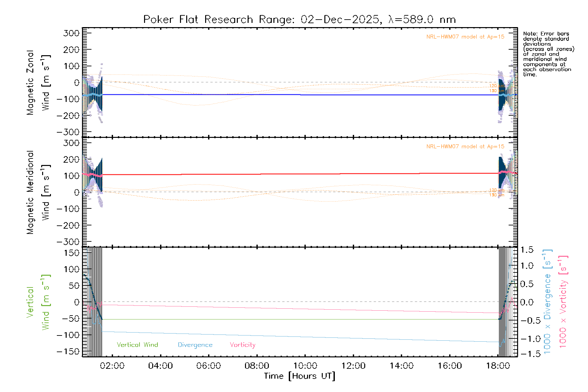The image size is (588, 392).
Task: Click the error bars note text
Action: [x=548, y=54]
